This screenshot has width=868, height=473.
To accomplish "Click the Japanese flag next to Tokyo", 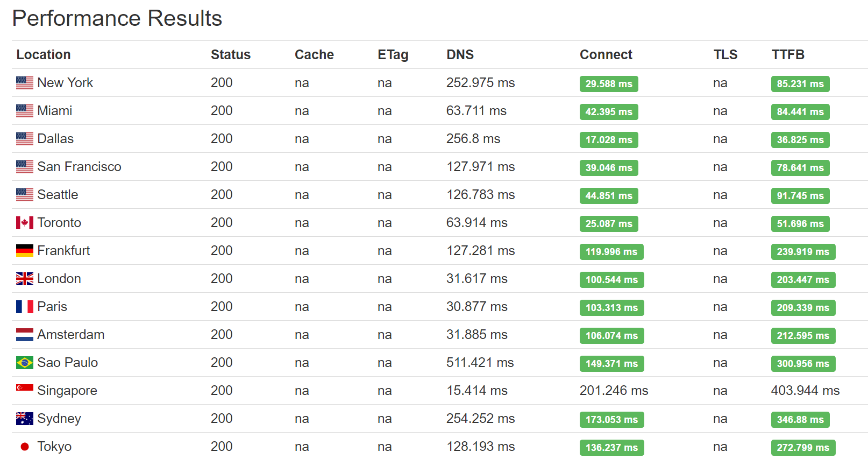I will pyautogui.click(x=25, y=447).
